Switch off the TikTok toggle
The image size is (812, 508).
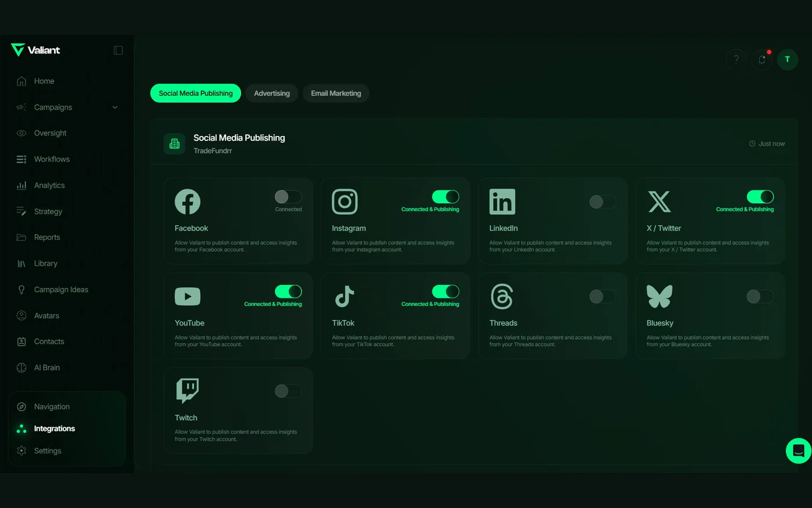tap(445, 291)
